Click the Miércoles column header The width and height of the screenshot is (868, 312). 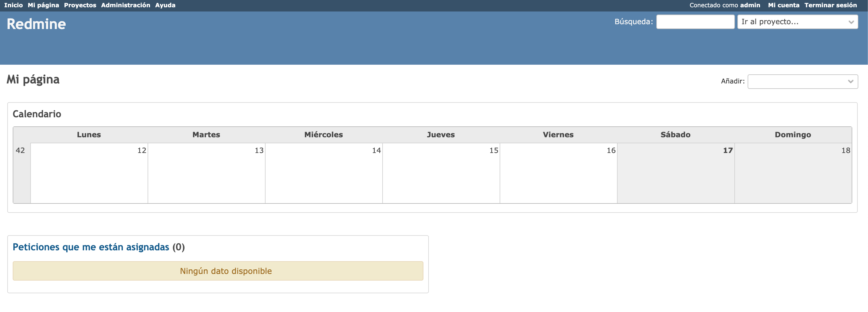324,135
